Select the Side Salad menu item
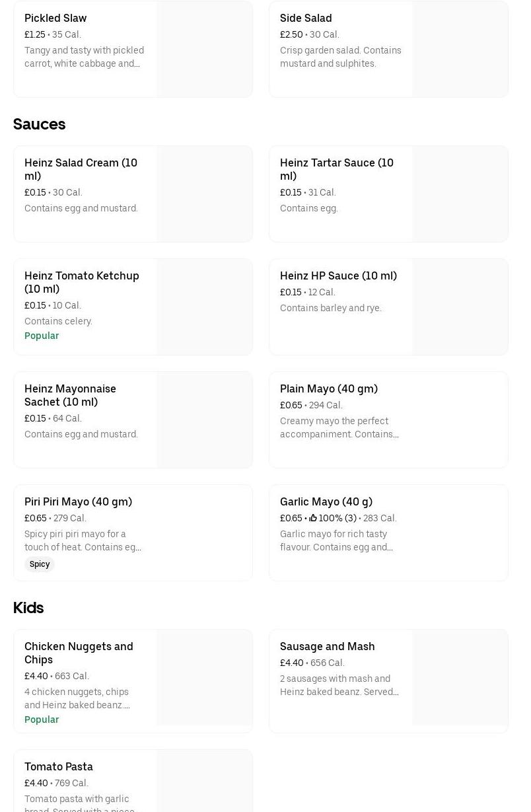 point(306,18)
